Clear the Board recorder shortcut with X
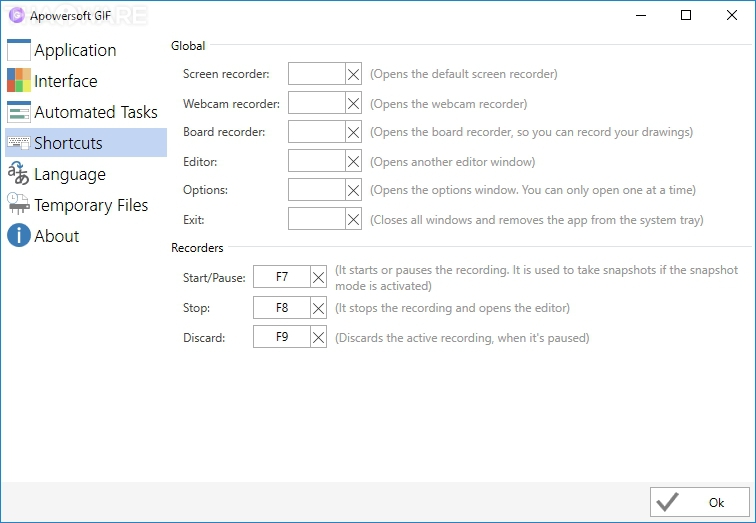 [354, 132]
